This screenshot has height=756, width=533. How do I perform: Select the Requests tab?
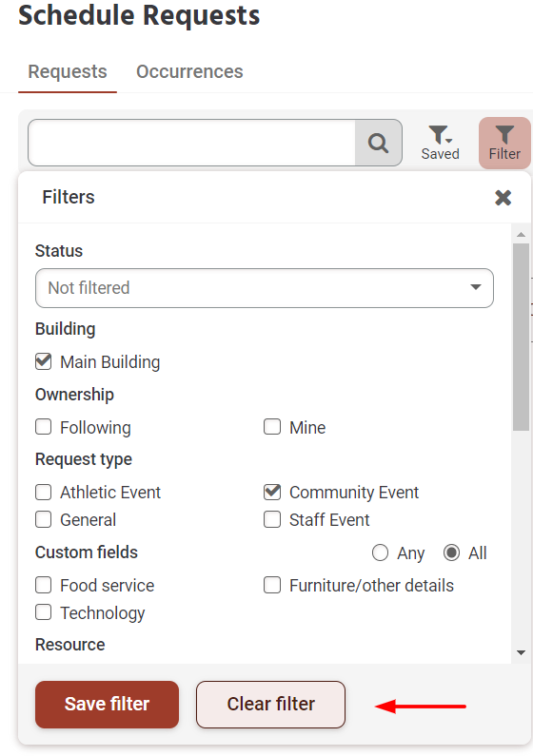[x=68, y=71]
